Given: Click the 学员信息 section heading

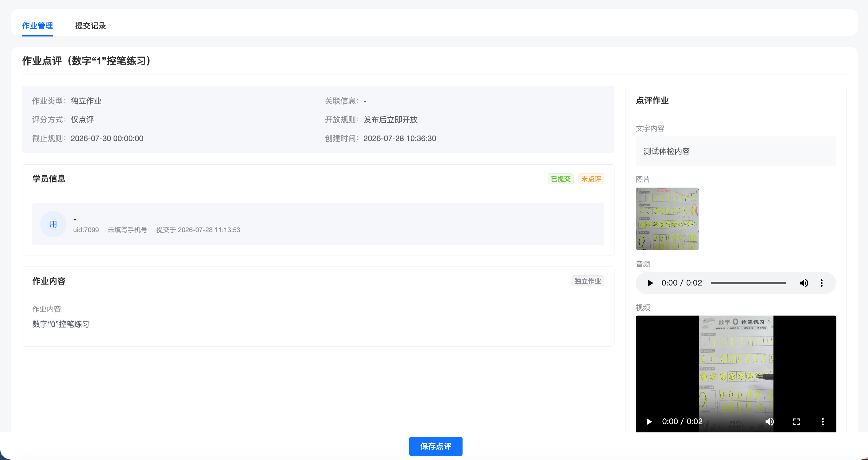Looking at the screenshot, I should pos(48,178).
